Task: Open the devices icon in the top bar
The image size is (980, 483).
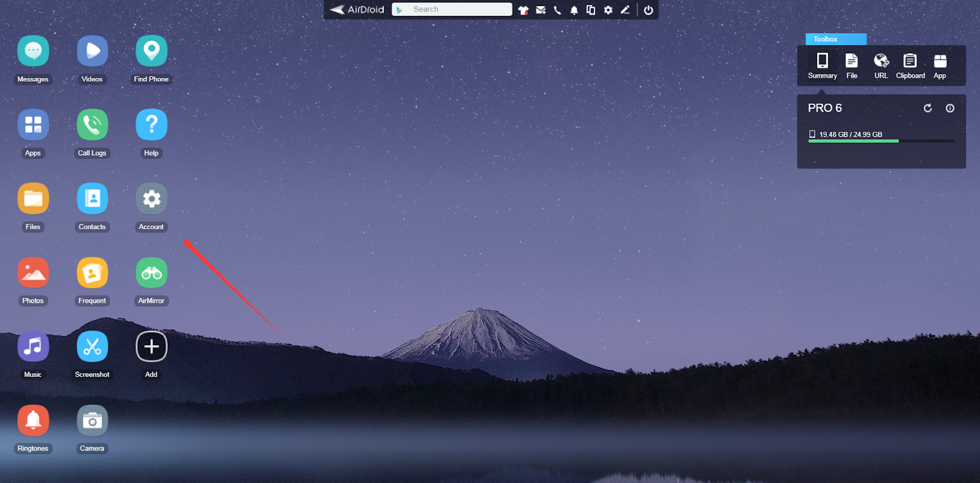Action: (591, 10)
